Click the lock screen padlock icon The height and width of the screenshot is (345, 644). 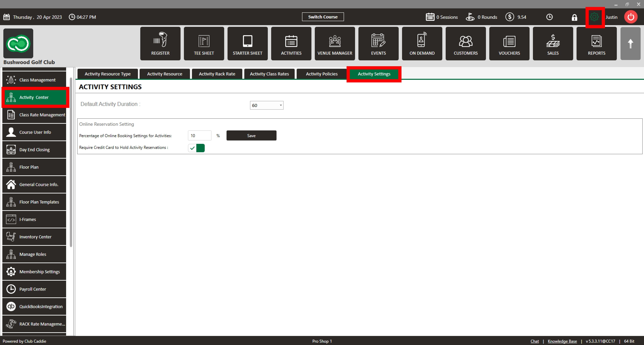click(574, 17)
